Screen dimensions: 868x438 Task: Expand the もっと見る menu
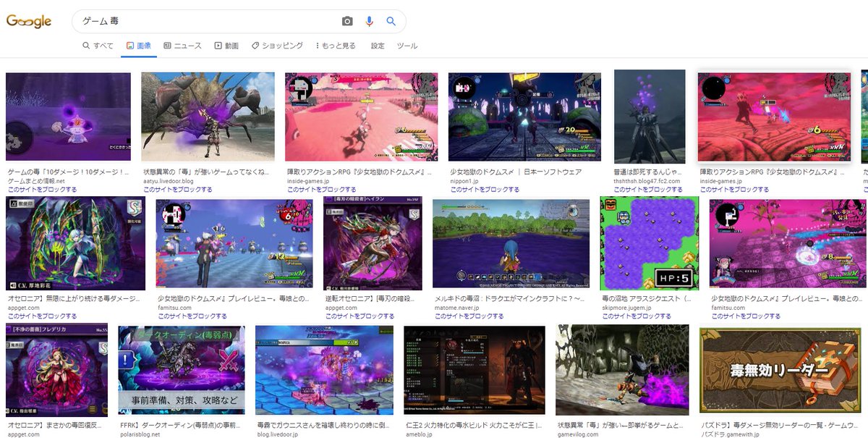click(336, 46)
